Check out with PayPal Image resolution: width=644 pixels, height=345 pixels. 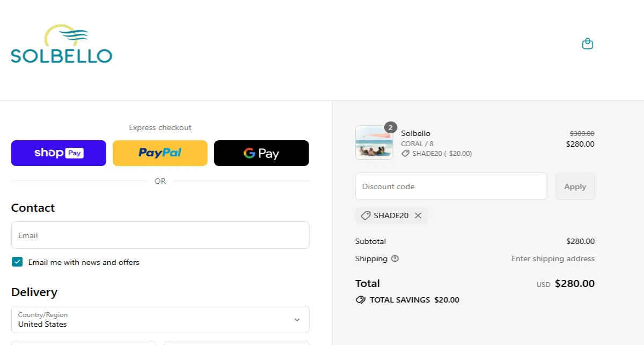click(160, 153)
